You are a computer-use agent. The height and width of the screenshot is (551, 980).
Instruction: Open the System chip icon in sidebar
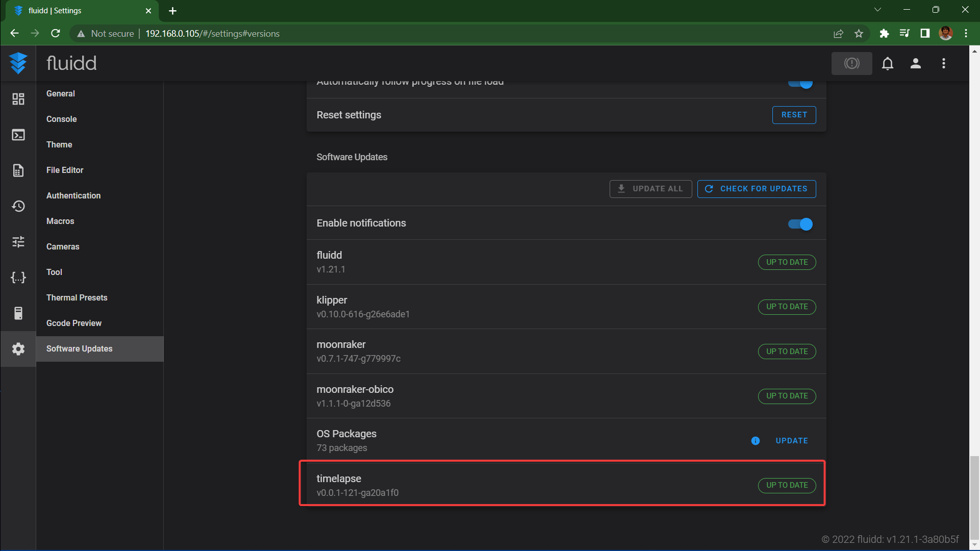tap(18, 313)
